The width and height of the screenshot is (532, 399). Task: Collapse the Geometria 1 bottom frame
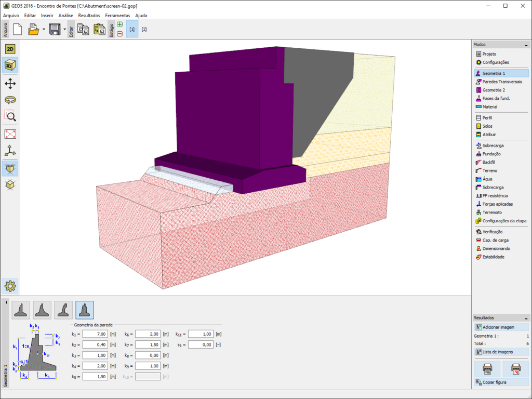pyautogui.click(x=6, y=302)
